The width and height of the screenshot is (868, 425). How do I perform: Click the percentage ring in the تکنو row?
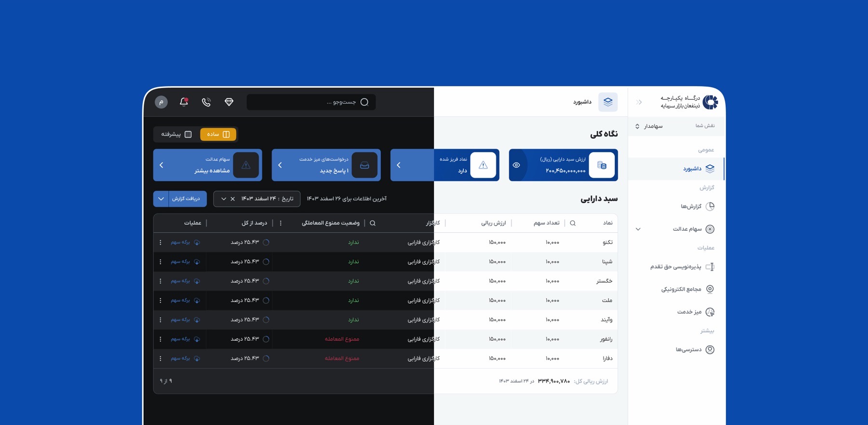(x=266, y=242)
